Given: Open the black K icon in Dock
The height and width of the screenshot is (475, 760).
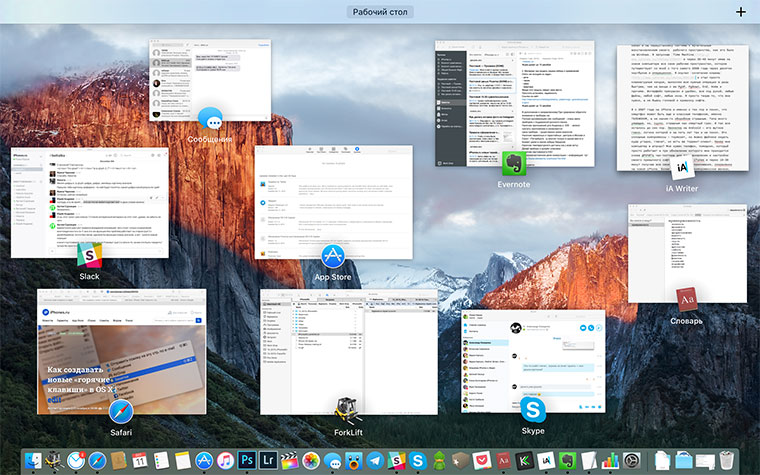Looking at the screenshot, I should (x=524, y=460).
